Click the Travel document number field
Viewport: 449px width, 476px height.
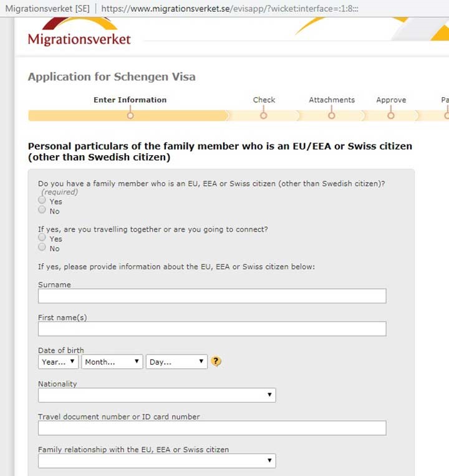(x=212, y=428)
